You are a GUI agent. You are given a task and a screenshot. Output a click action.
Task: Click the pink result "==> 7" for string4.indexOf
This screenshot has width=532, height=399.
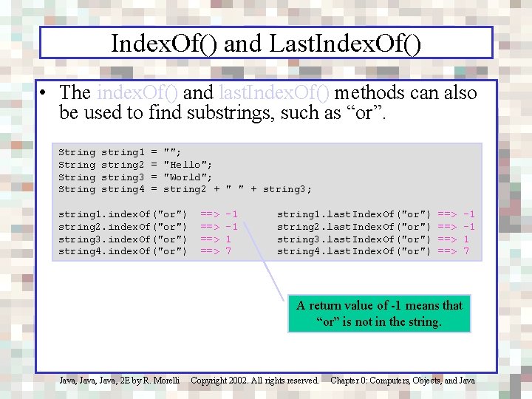pyautogui.click(x=216, y=251)
